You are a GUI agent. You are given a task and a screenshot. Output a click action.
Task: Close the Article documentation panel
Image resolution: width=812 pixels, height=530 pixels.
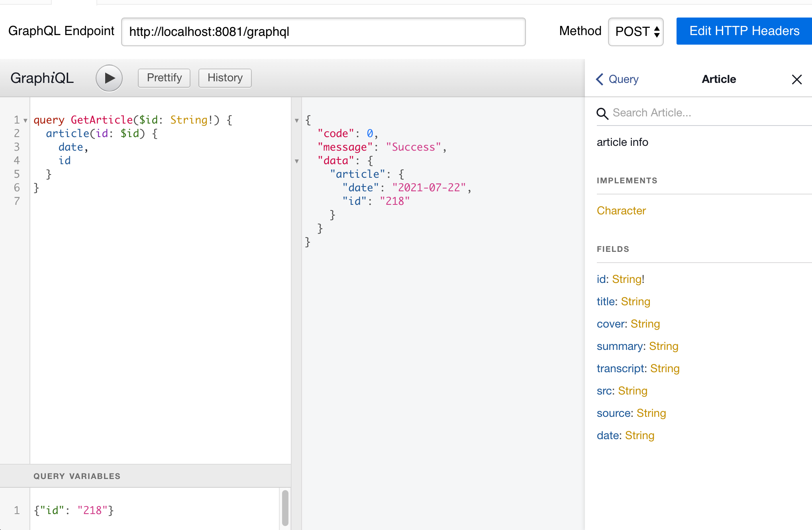click(796, 79)
